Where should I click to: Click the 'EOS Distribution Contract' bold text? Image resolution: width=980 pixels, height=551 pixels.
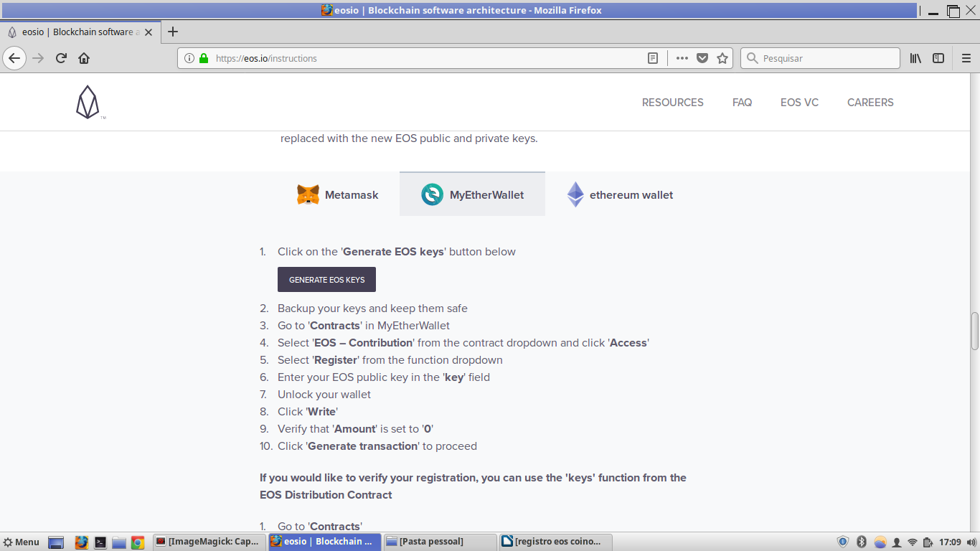tap(326, 495)
